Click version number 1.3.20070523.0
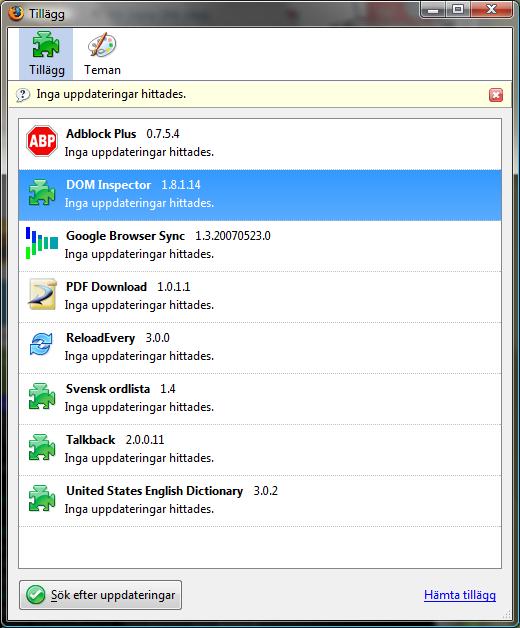Screen dimensions: 520x628 [233, 236]
